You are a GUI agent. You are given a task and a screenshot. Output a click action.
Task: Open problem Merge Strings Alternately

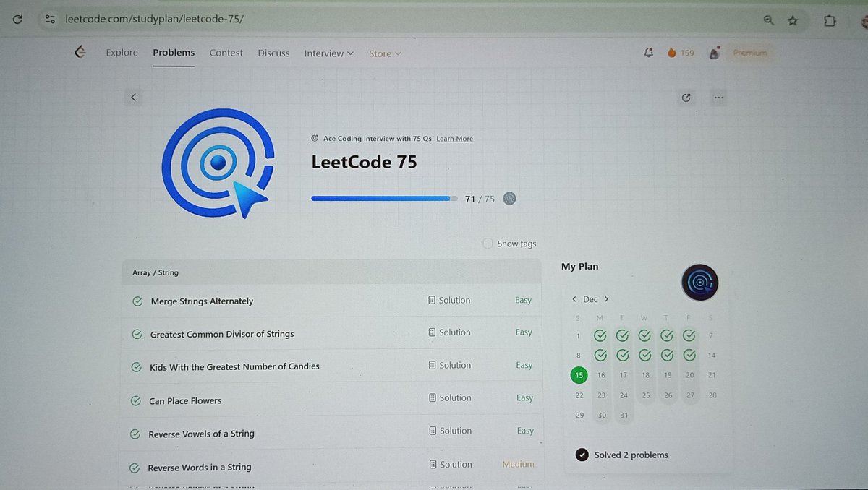(202, 301)
